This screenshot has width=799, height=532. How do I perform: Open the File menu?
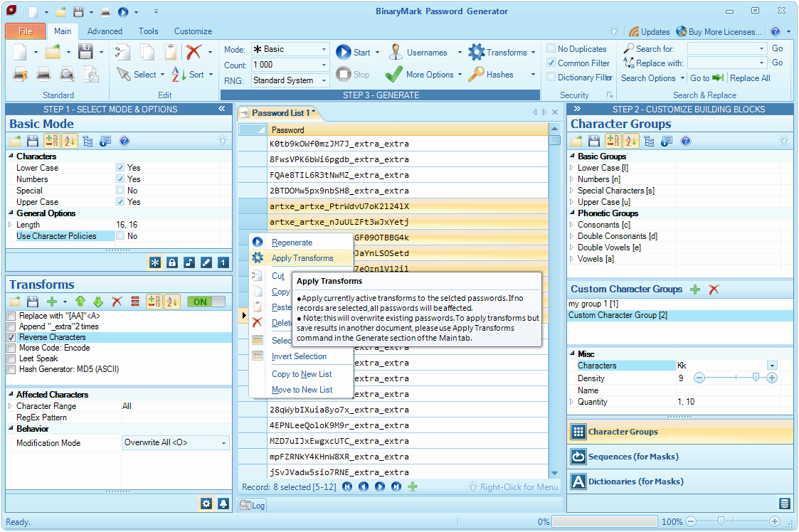point(26,31)
